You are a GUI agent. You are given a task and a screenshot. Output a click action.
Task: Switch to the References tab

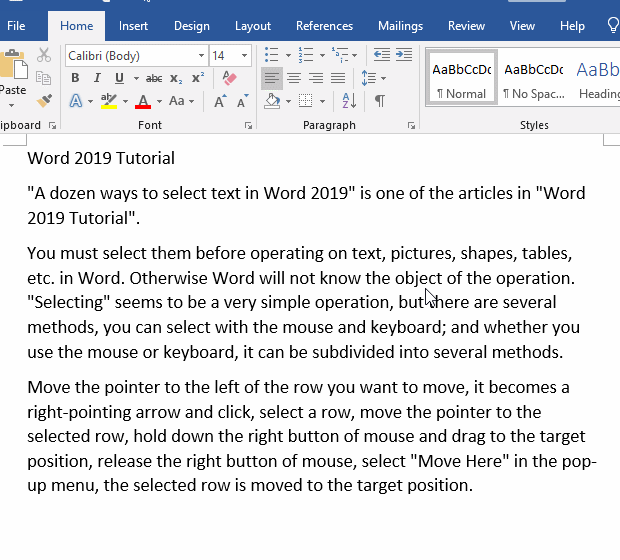[324, 26]
